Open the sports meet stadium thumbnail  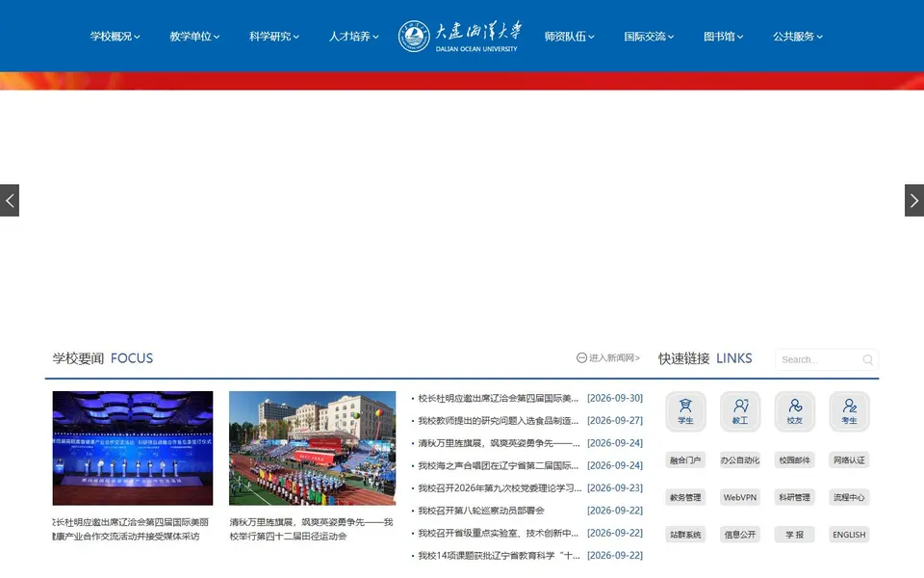point(312,448)
